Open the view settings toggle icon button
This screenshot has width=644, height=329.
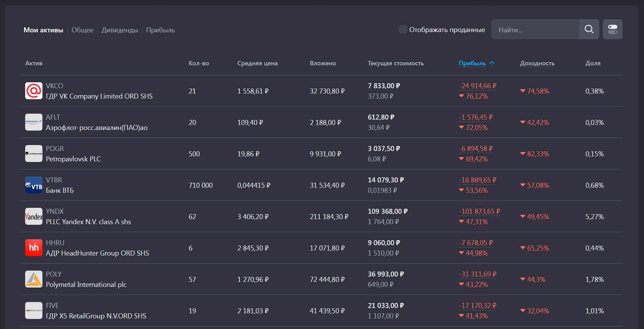pos(613,29)
